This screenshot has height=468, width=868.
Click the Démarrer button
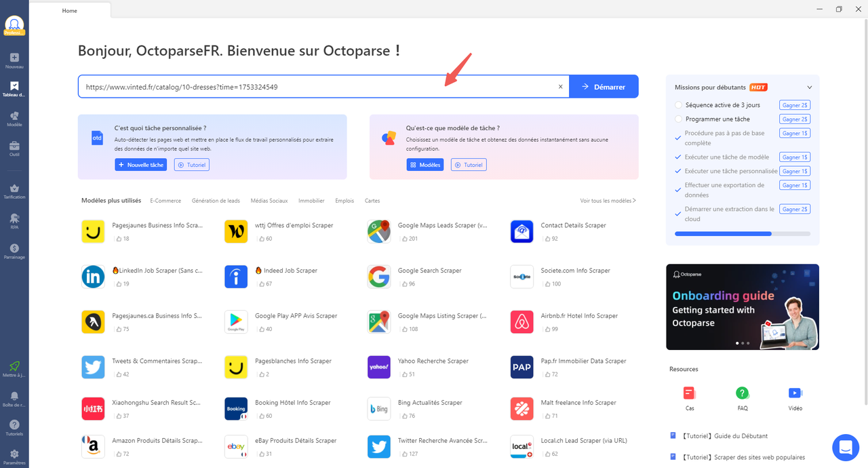[604, 87]
